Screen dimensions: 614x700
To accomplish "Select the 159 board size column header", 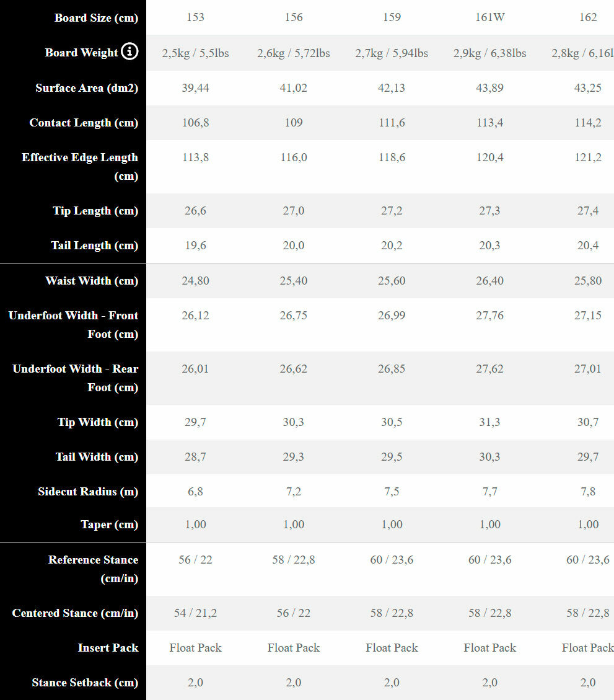I will [x=392, y=17].
